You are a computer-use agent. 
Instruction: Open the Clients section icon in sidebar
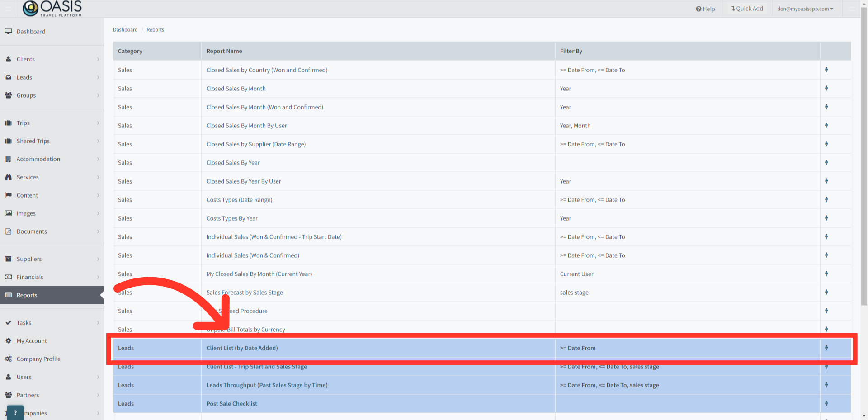tap(9, 59)
